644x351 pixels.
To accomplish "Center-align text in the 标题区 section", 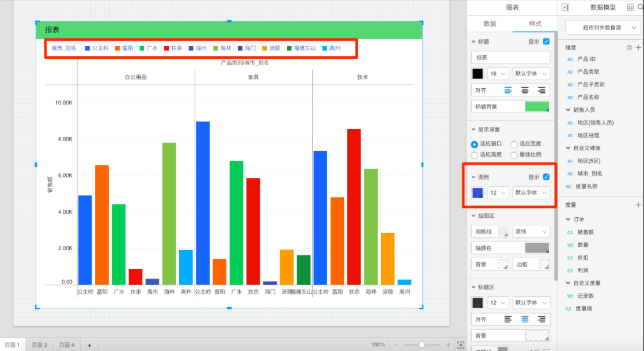I will click(x=525, y=319).
